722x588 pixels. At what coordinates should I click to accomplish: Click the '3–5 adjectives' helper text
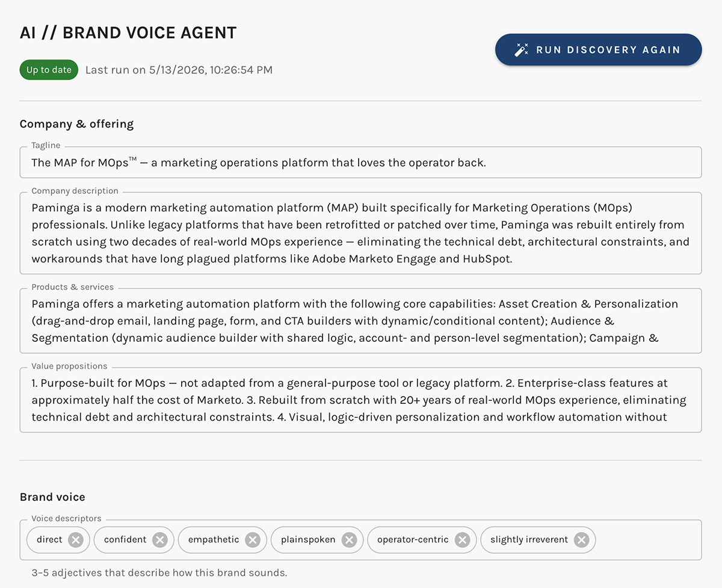click(159, 572)
